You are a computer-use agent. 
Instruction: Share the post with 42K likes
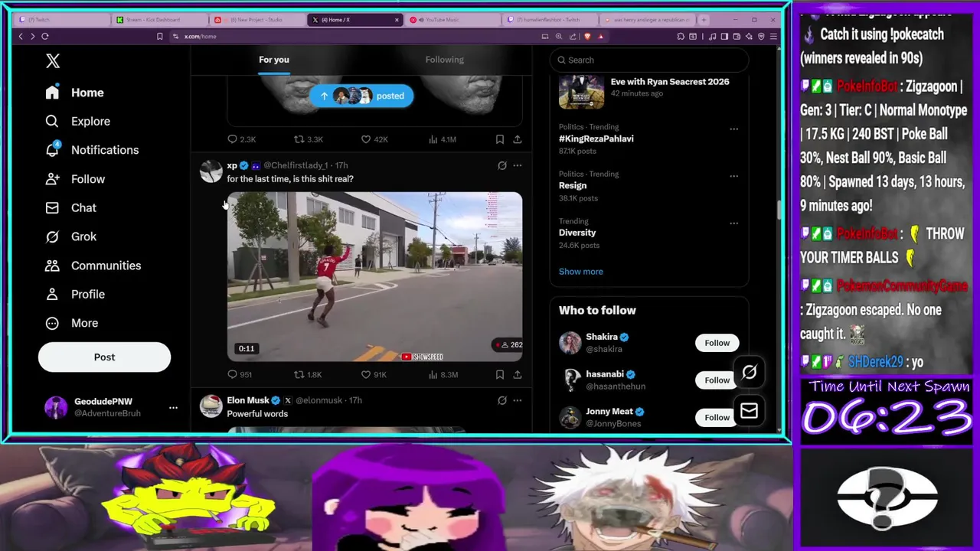pos(518,139)
